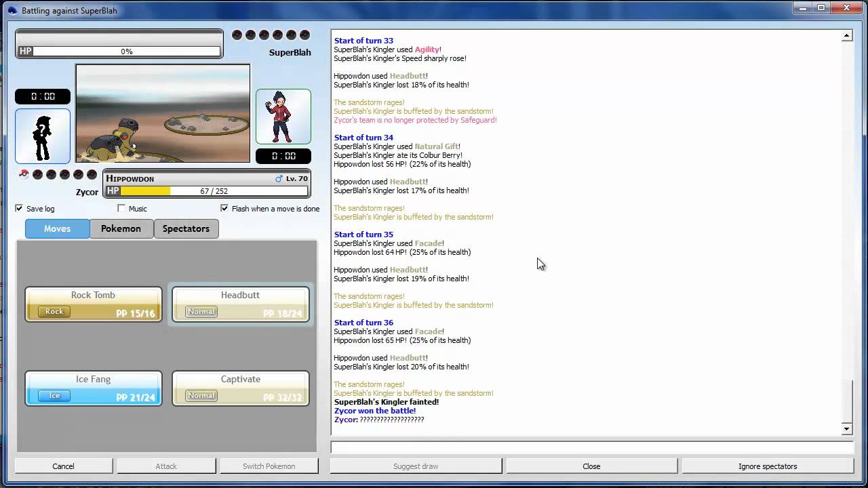Click SuperBlah's 0:00 timer display

point(283,156)
